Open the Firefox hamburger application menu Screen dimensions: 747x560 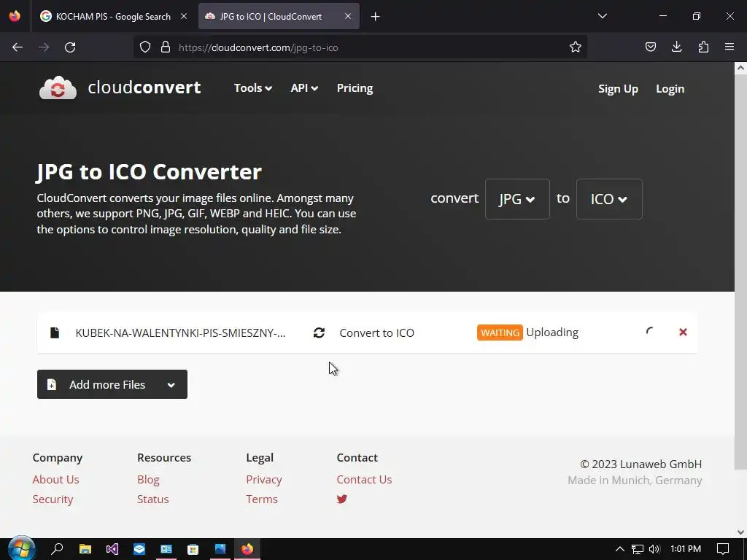tap(729, 47)
